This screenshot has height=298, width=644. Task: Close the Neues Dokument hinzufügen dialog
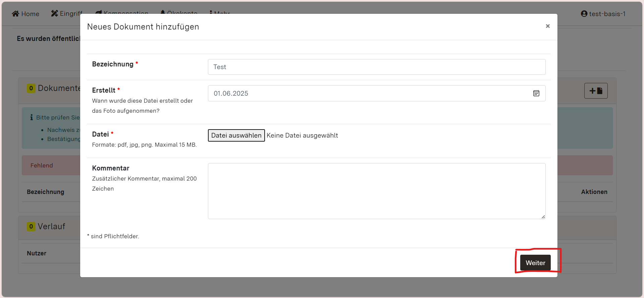pos(547,26)
